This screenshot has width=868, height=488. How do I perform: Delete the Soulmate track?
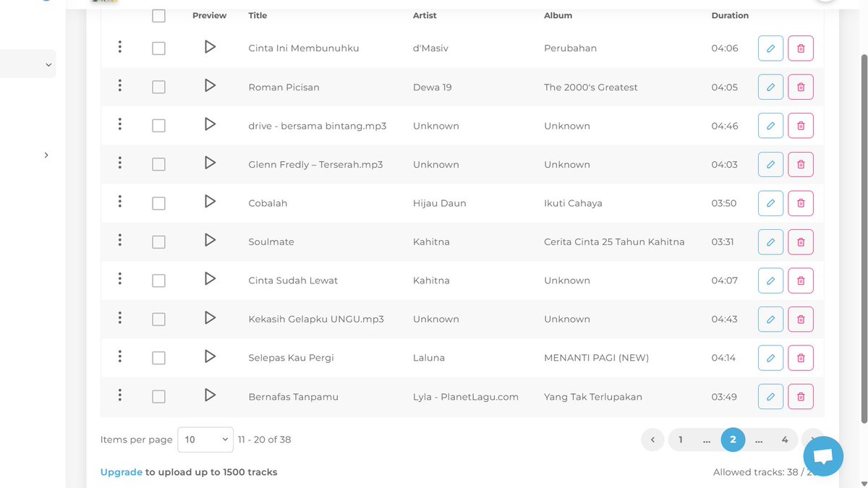[801, 241]
